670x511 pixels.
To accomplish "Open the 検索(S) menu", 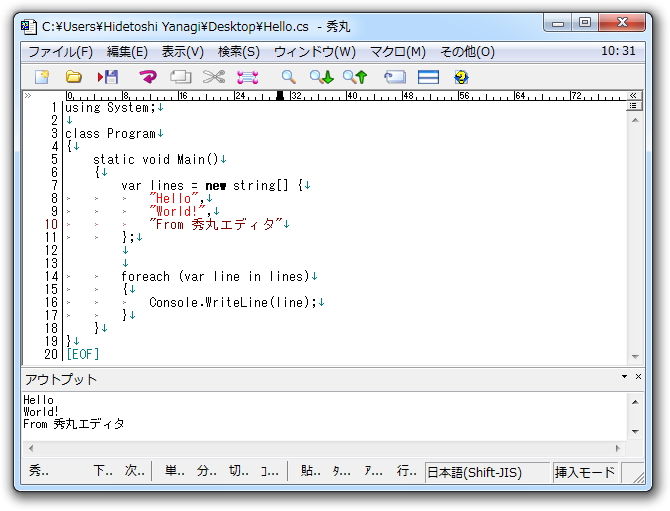I will [x=238, y=52].
